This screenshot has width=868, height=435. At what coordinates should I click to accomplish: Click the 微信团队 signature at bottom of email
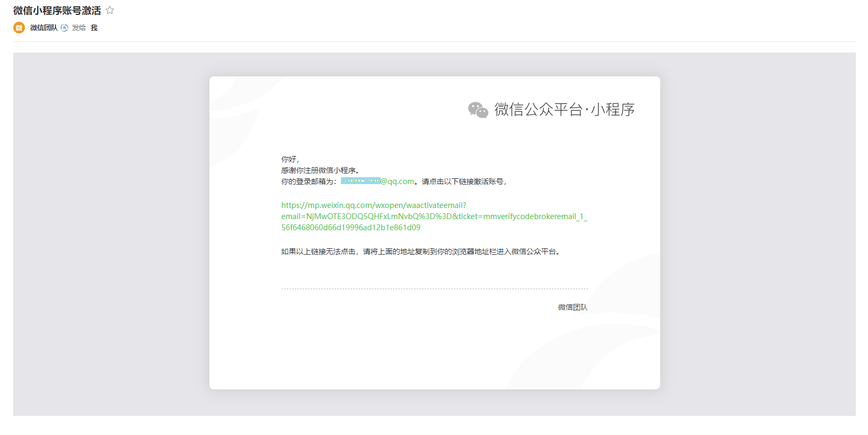coord(573,307)
